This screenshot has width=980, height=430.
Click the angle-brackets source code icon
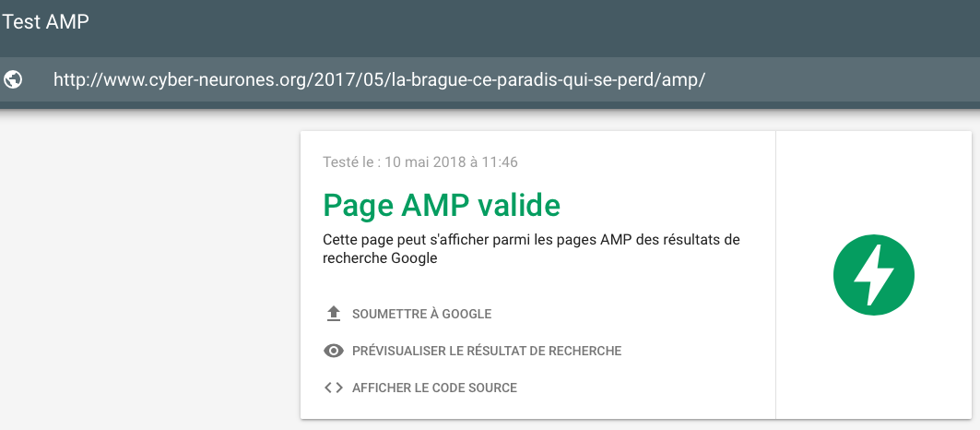click(x=334, y=388)
